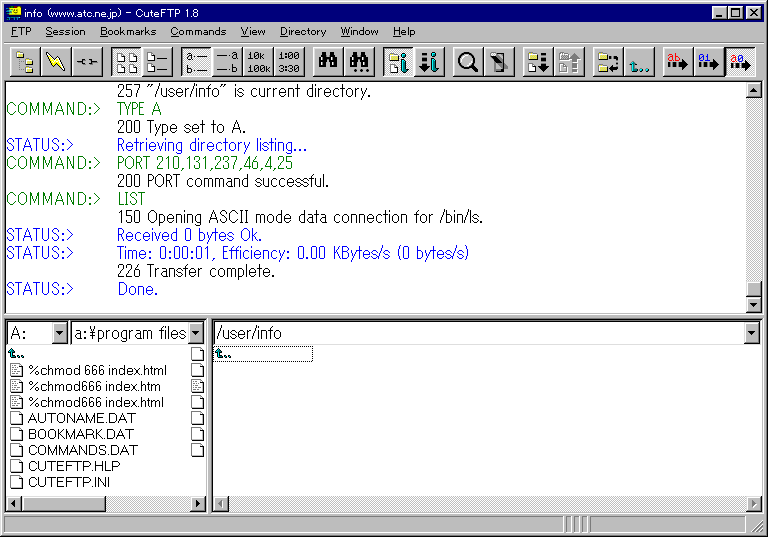Open the View menu
This screenshot has width=768, height=537.
253,31
